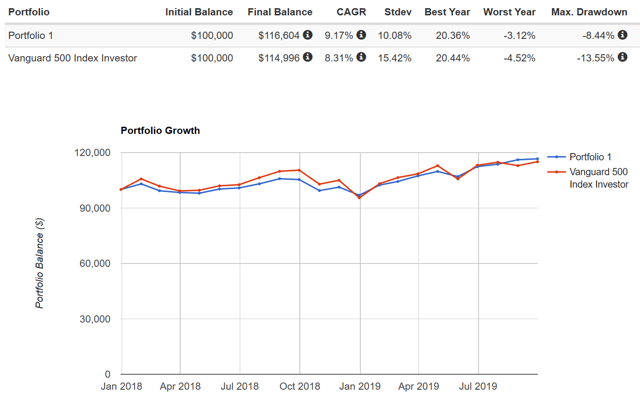Click the final Portfolio 1 data point

537,159
